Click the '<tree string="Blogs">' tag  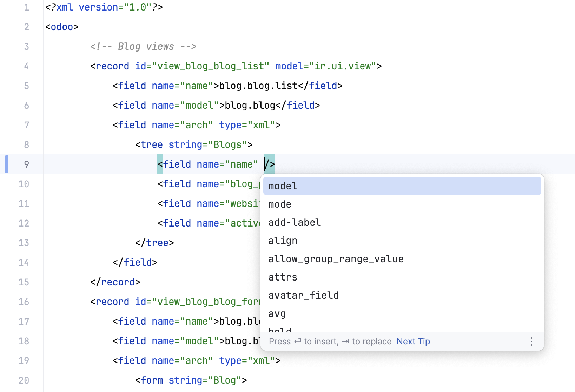(193, 144)
